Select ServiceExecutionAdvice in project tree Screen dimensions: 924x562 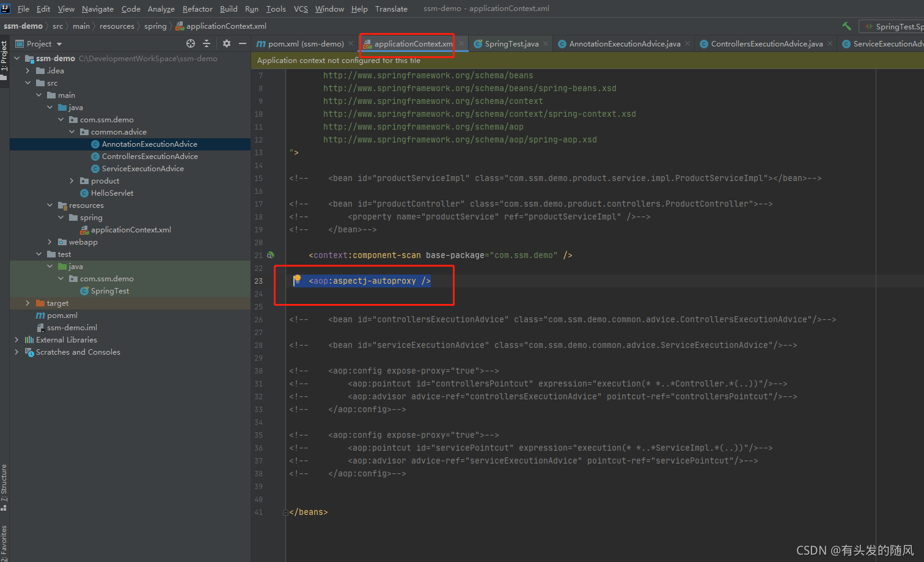142,168
